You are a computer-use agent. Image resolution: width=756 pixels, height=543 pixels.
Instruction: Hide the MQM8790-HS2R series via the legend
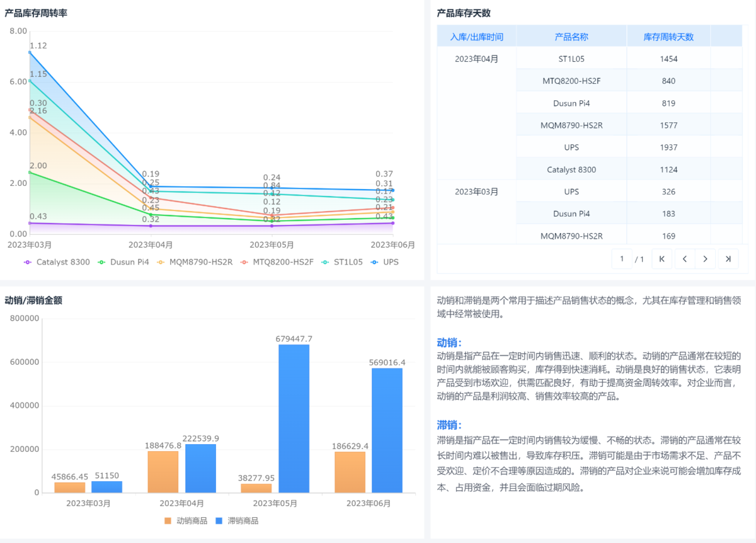pos(195,262)
